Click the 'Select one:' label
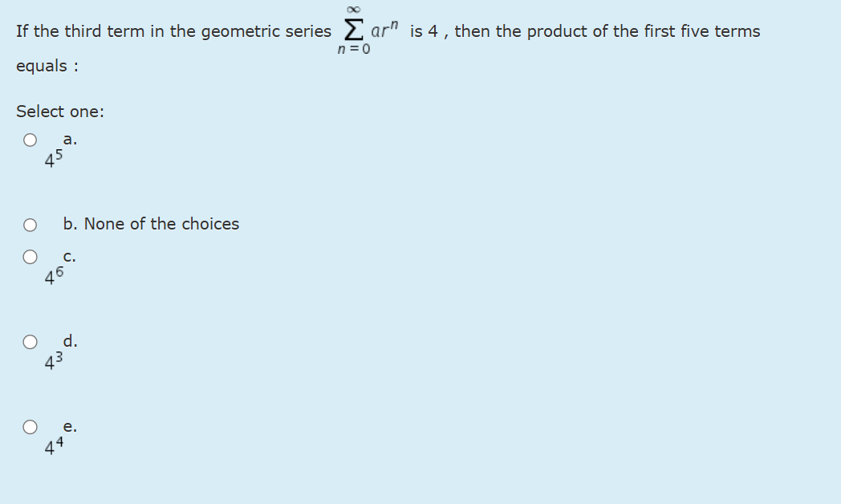 coord(60,111)
